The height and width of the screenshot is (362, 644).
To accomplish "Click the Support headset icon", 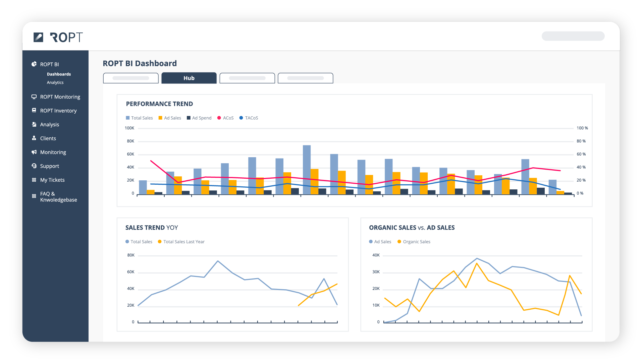I will click(34, 166).
